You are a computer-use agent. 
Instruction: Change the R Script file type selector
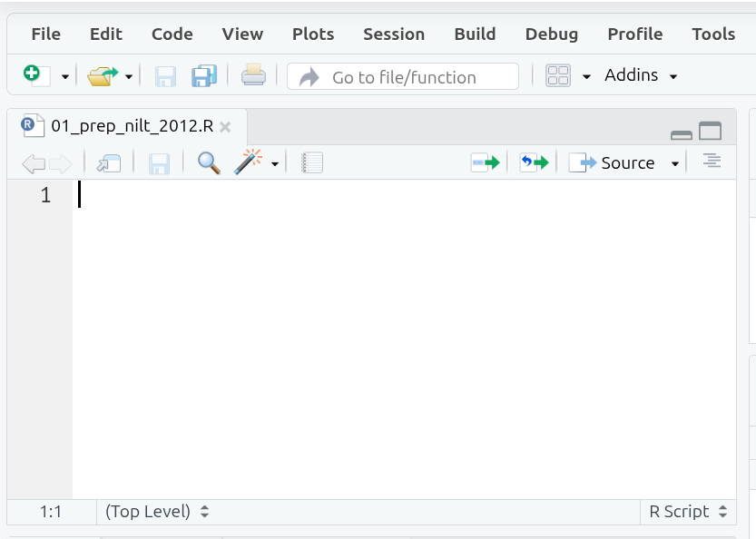(687, 511)
